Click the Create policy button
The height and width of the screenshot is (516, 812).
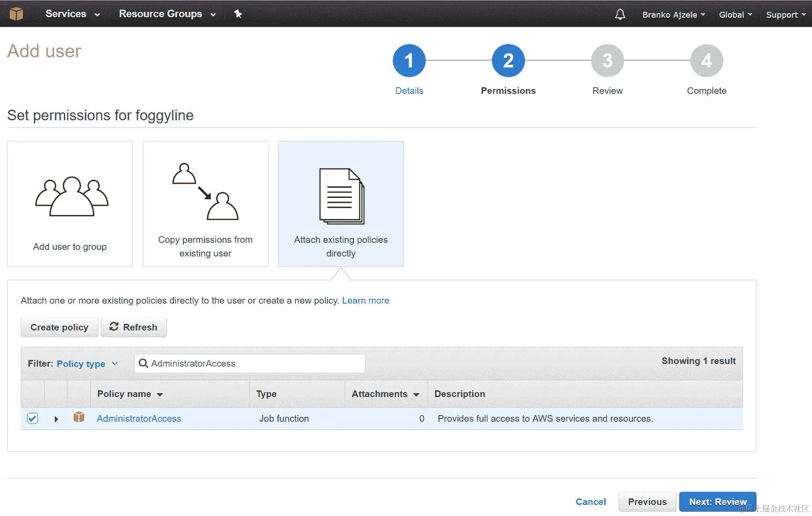pyautogui.click(x=60, y=327)
